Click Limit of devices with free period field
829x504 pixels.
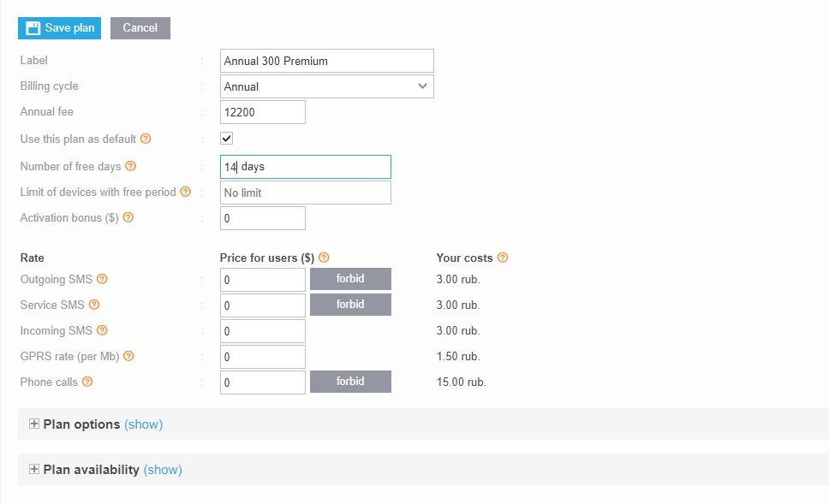(306, 193)
